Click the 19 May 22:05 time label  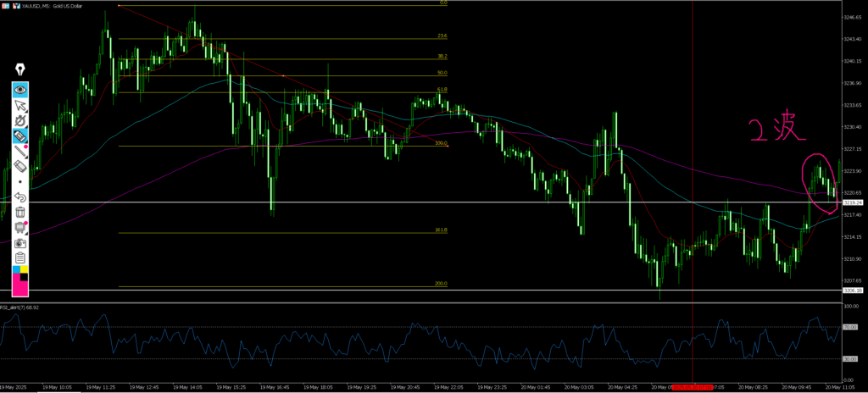point(448,387)
